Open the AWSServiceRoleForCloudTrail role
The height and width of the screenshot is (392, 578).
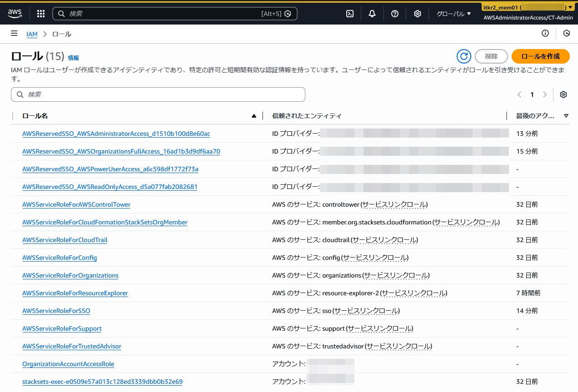(x=65, y=240)
